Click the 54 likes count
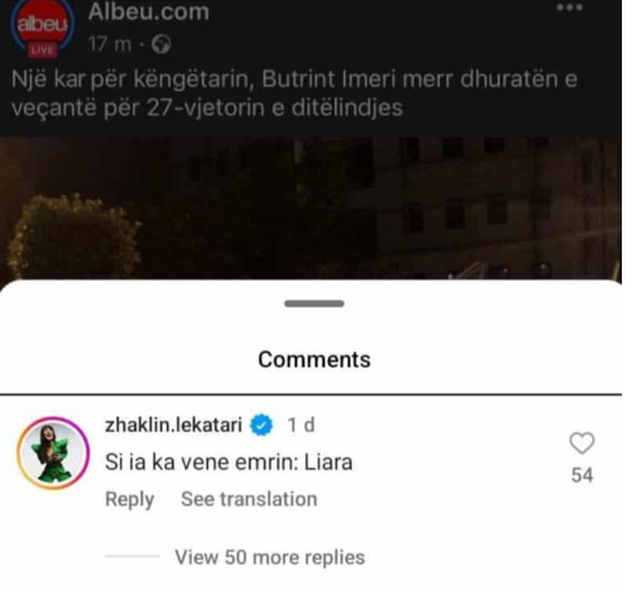This screenshot has height=596, width=640. pos(582,475)
